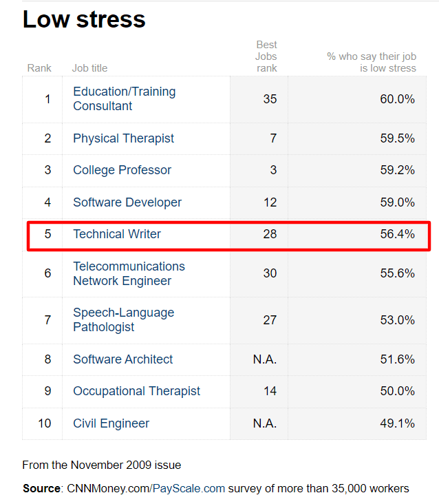Click the low stress percentage column header
The image size is (439, 504).
(372, 62)
